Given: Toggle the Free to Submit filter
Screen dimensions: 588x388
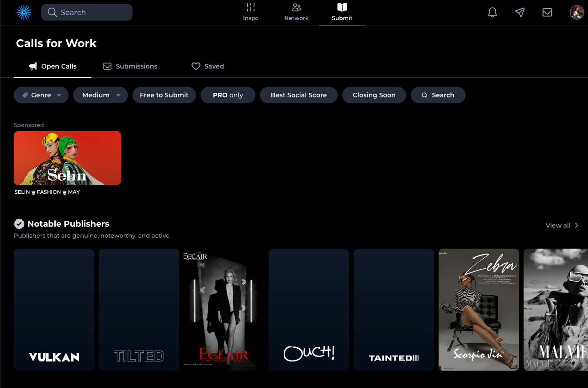Looking at the screenshot, I should (164, 95).
